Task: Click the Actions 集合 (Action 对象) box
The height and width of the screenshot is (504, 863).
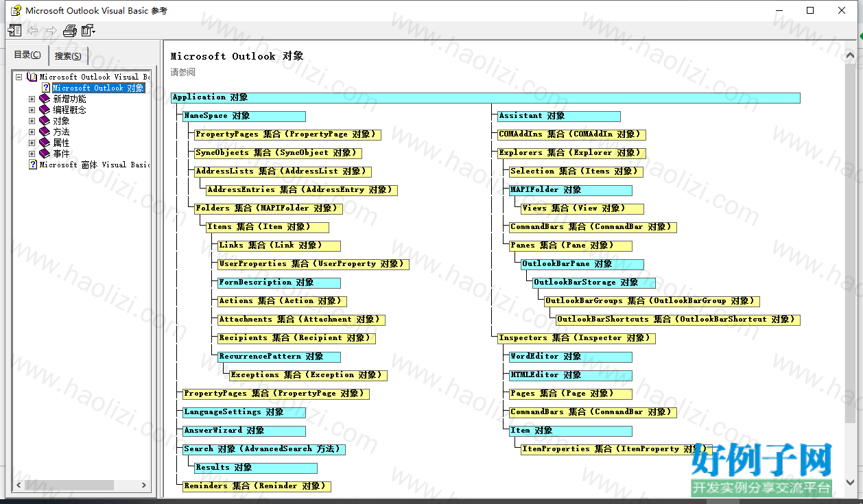Action: (282, 301)
